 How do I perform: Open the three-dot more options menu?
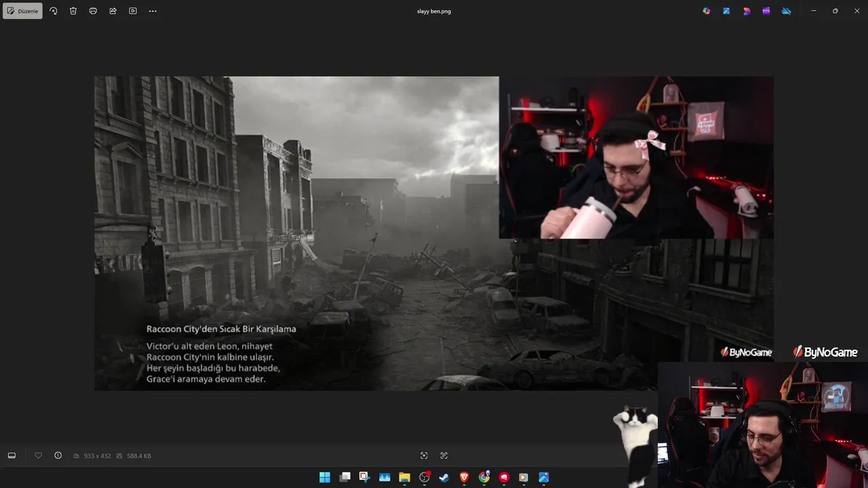[x=153, y=11]
